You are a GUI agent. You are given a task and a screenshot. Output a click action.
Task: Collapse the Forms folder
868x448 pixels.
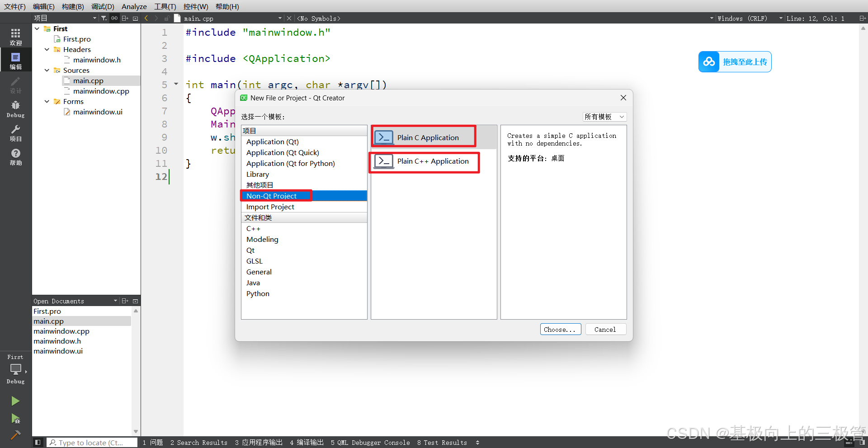47,101
